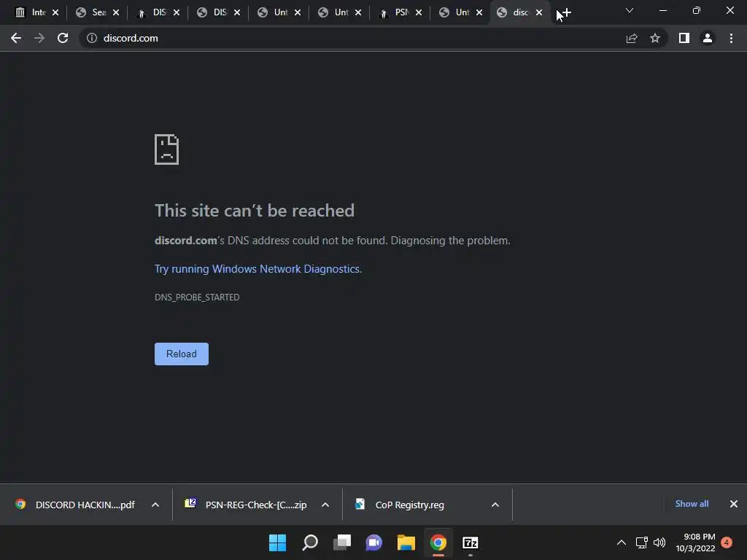The height and width of the screenshot is (560, 747).
Task: Close the Inte tab
Action: click(55, 13)
